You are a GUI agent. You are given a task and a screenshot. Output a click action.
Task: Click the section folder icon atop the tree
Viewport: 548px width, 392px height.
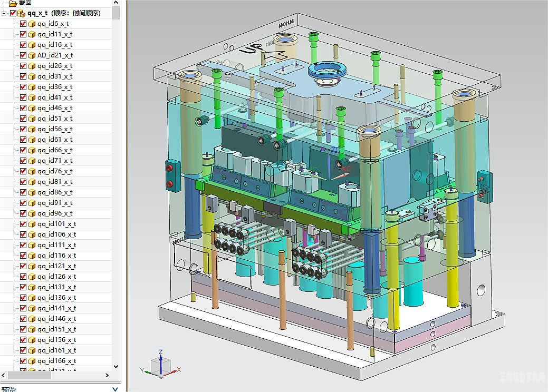13,3
